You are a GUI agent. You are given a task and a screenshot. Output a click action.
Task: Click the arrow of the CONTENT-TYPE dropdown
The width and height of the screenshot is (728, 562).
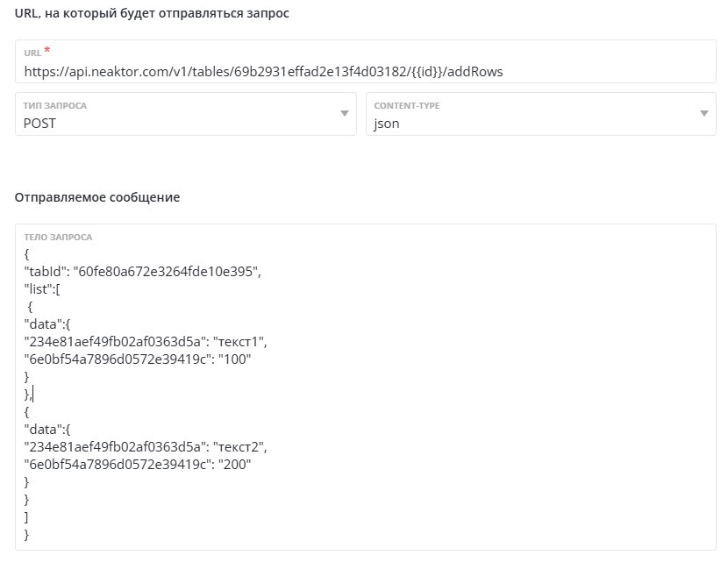pos(703,114)
